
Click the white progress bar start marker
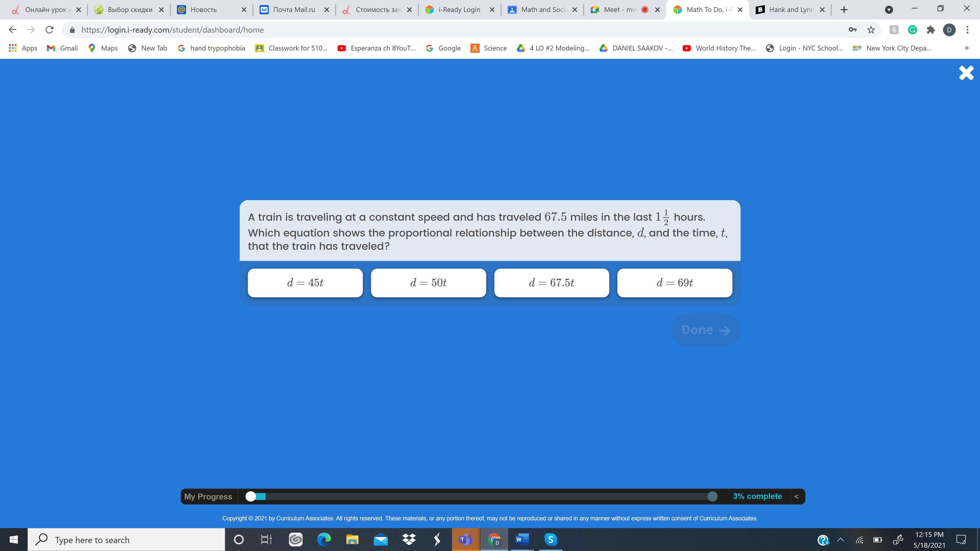point(251,496)
